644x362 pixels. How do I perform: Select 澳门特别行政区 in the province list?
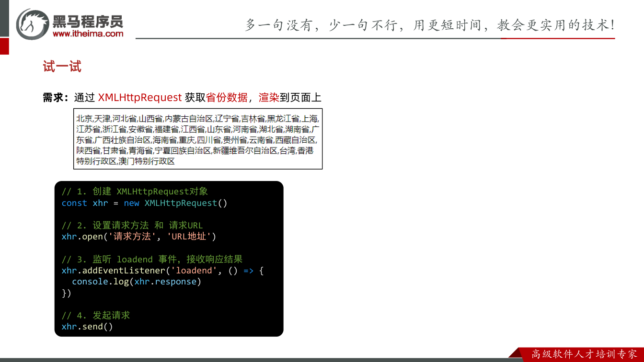tap(147, 161)
